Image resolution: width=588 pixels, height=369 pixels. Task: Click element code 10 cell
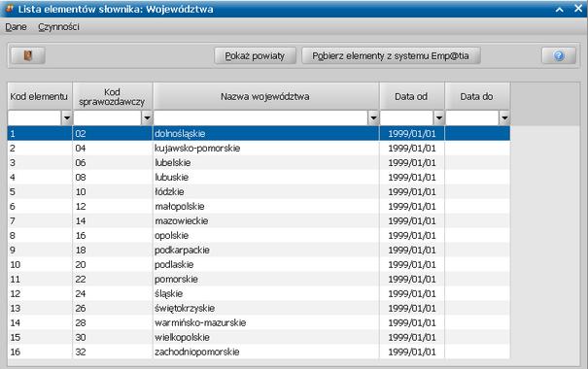40,264
